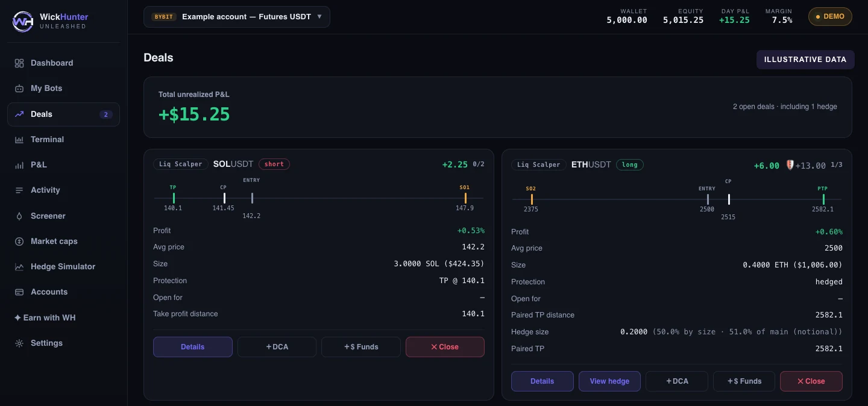
Task: Click the SO2 marker at 2375
Action: pos(531,199)
